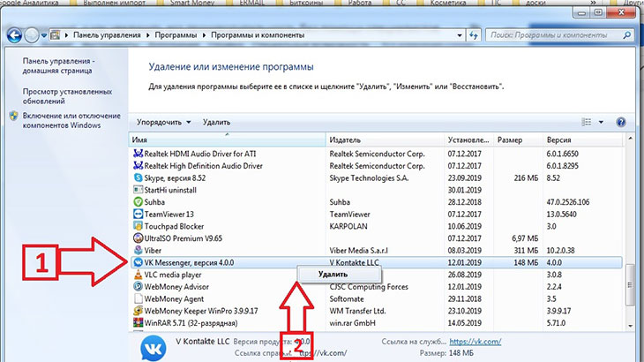Open Просмотр установленных обновлений link

(67, 96)
